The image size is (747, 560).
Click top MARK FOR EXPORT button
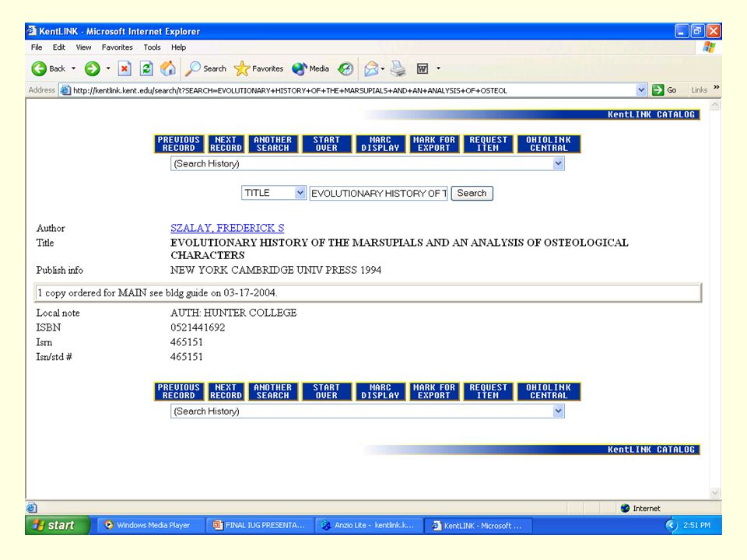(x=434, y=144)
